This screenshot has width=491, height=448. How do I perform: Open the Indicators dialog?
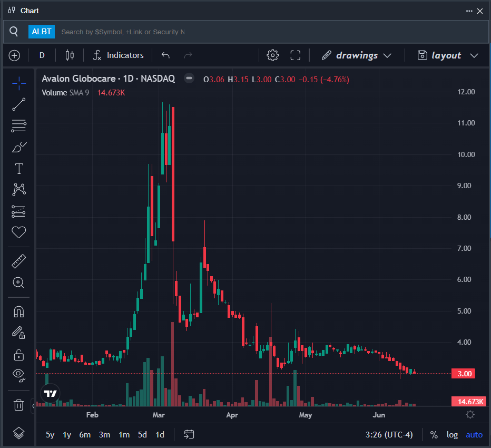click(119, 55)
